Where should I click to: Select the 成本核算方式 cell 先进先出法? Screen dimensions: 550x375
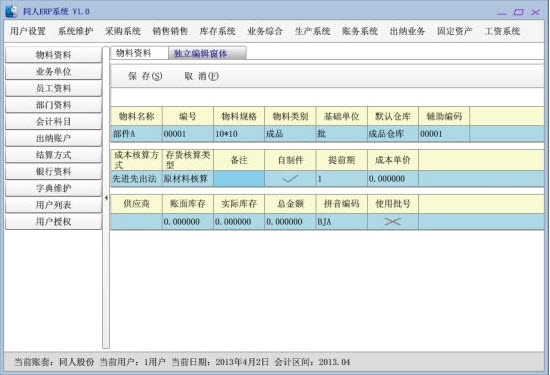click(136, 179)
